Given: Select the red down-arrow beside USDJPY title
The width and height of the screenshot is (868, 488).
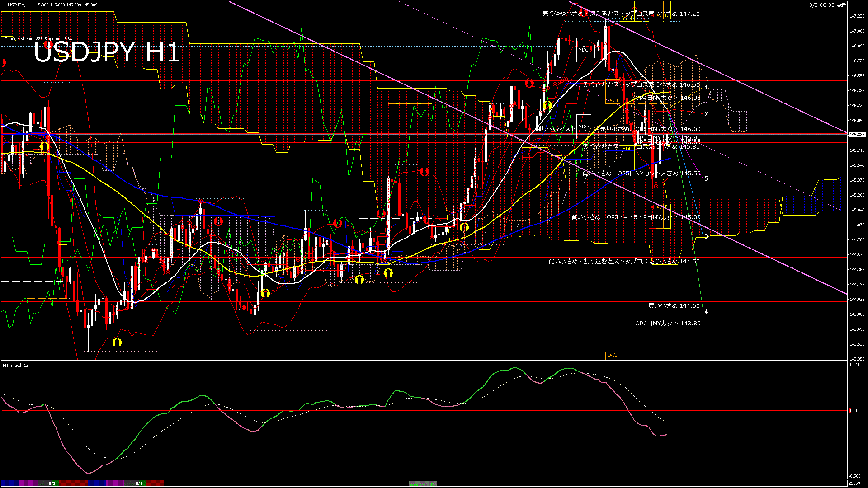Looking at the screenshot, I should pyautogui.click(x=47, y=44).
